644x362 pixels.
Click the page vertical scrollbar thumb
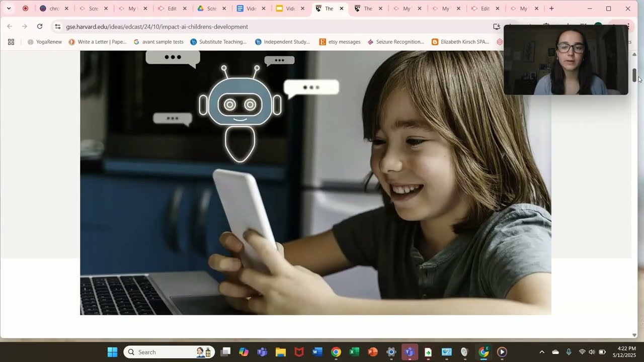point(634,75)
